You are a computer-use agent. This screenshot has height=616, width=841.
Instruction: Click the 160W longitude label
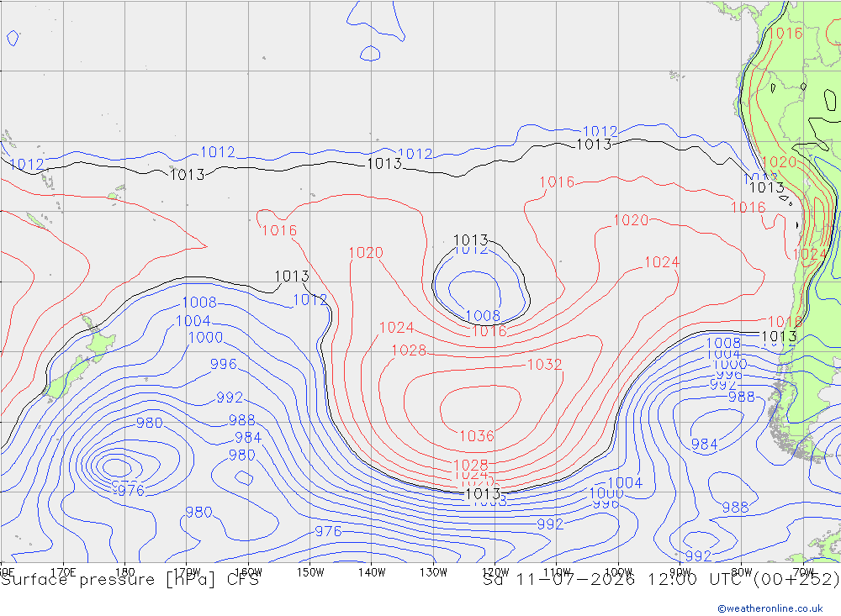tap(249, 571)
